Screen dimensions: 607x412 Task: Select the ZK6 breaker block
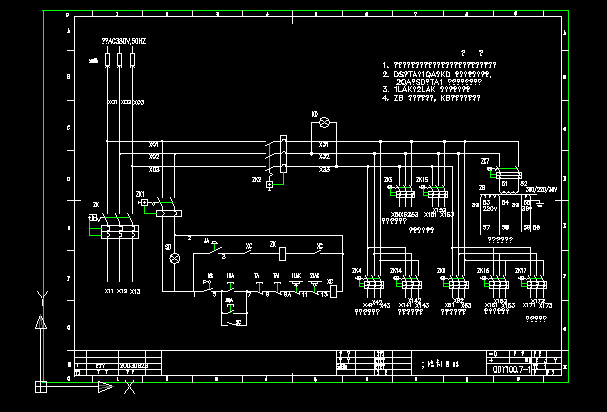coord(459,285)
